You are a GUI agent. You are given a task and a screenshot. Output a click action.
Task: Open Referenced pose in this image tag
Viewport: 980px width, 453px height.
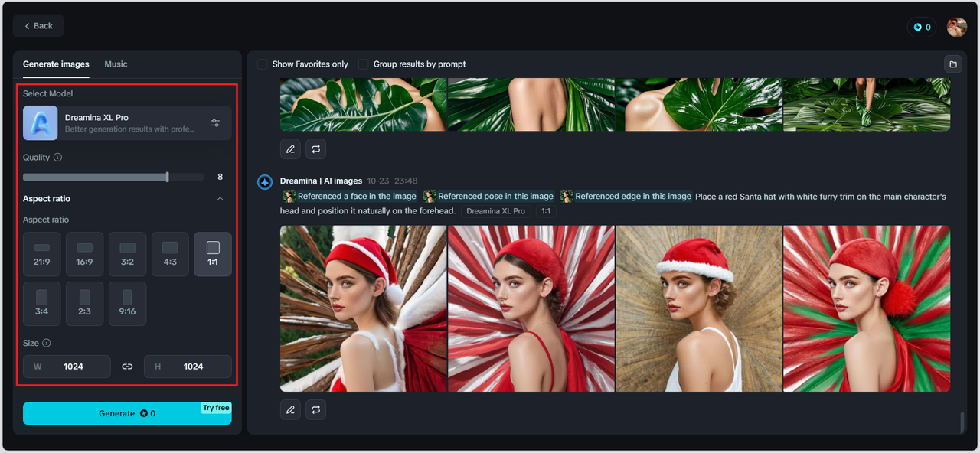(x=488, y=197)
